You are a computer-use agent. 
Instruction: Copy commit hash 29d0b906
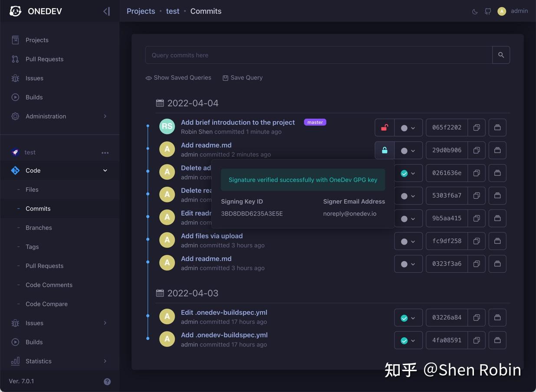[476, 150]
